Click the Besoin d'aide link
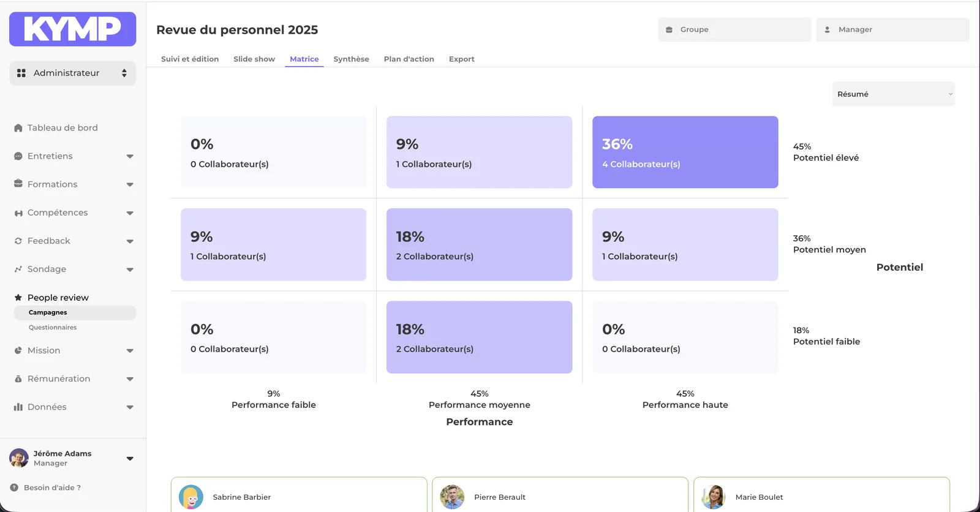This screenshot has width=980, height=512. click(52, 488)
